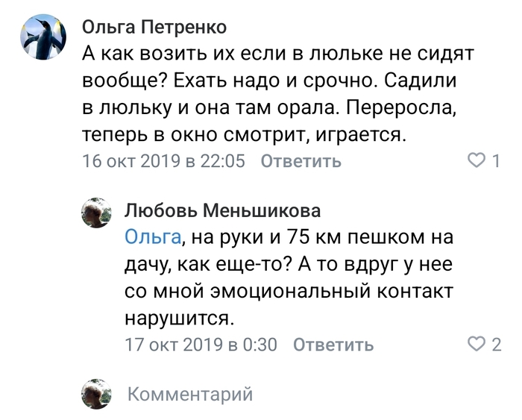This screenshot has height=420, width=522.
Task: Focus the Комментарий input field
Action: (x=190, y=393)
